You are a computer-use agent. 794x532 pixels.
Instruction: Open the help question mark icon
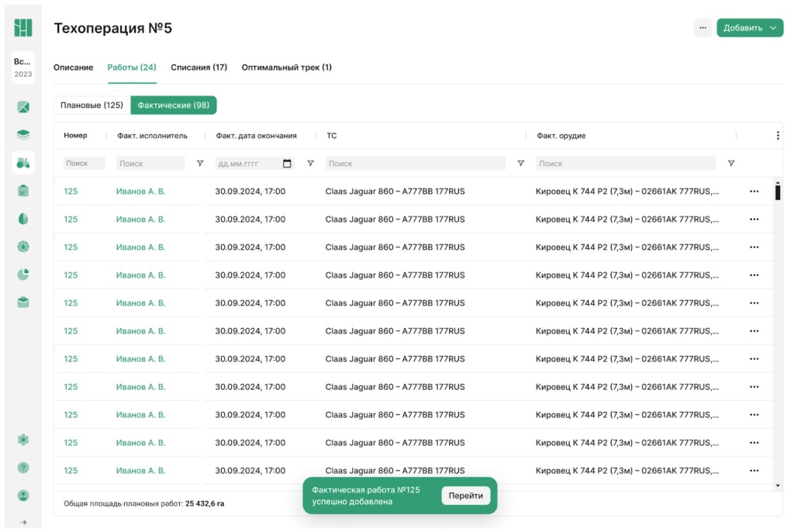pyautogui.click(x=23, y=468)
